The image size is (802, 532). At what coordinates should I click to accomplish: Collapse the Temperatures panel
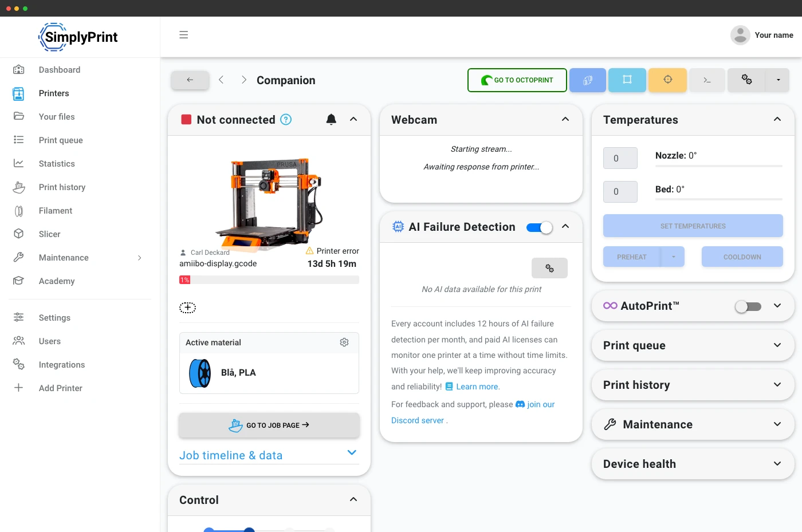tap(777, 119)
